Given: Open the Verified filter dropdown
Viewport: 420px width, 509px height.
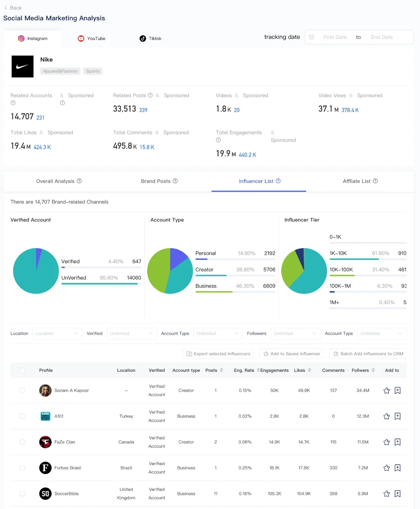Looking at the screenshot, I should click(132, 334).
